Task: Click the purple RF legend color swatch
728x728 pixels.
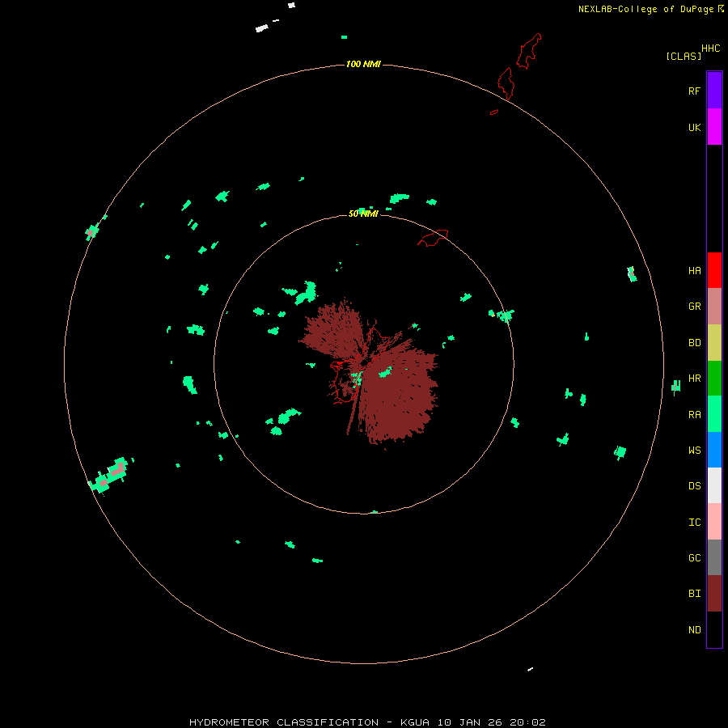Action: click(x=714, y=91)
